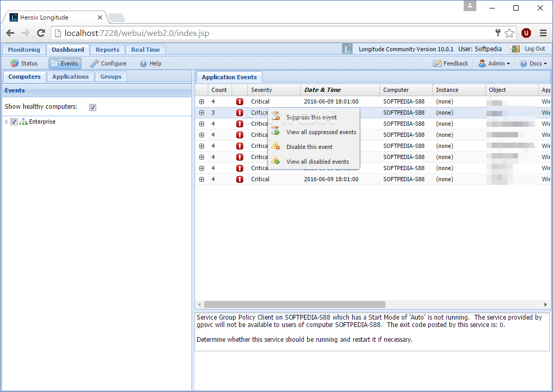
Task: Select the Groups tab
Action: (x=110, y=77)
